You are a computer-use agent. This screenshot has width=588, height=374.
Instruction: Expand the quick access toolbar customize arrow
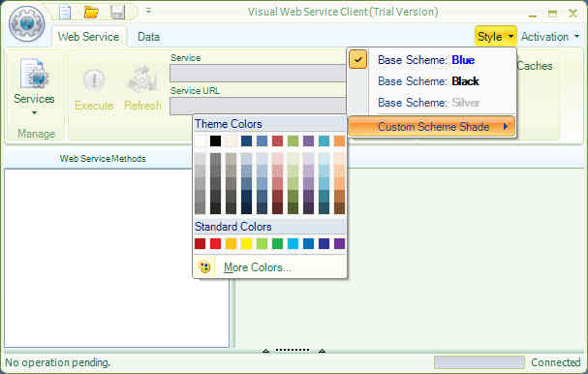[x=148, y=12]
